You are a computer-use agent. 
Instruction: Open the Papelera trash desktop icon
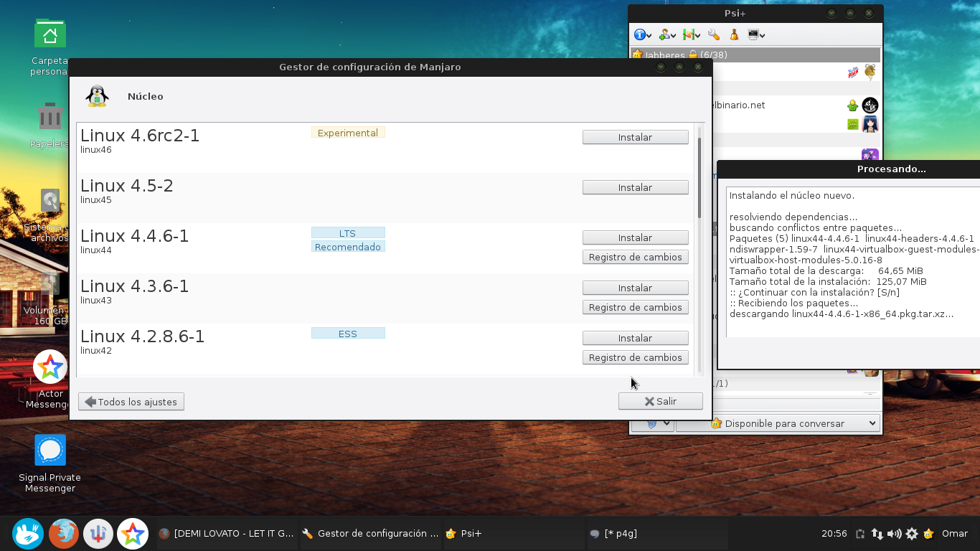[50, 126]
